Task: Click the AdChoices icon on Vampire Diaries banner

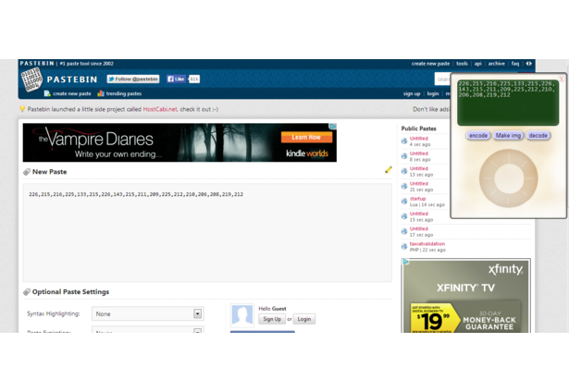Action: (333, 126)
